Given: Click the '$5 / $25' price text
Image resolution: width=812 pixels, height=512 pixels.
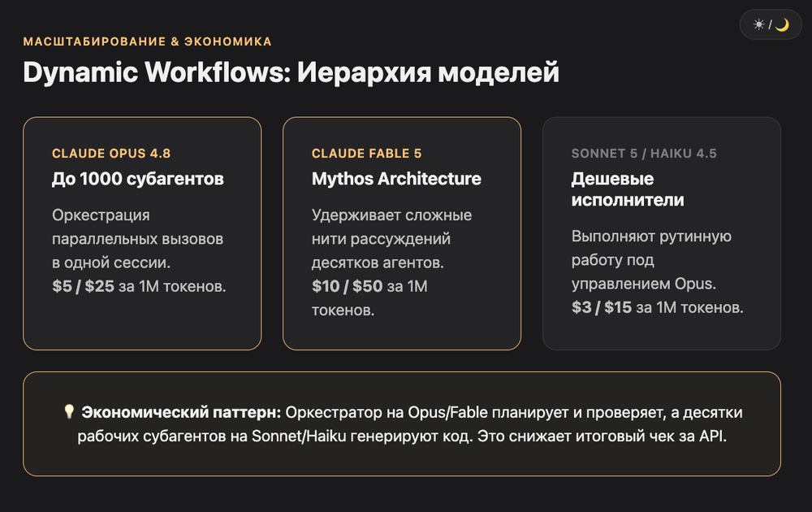Looking at the screenshot, I should tap(84, 286).
